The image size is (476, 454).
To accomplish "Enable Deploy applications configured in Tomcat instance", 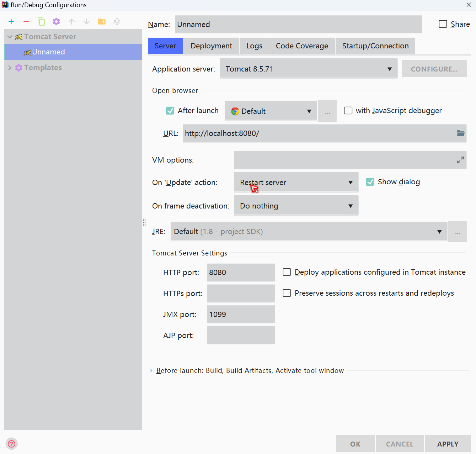I will coord(287,272).
